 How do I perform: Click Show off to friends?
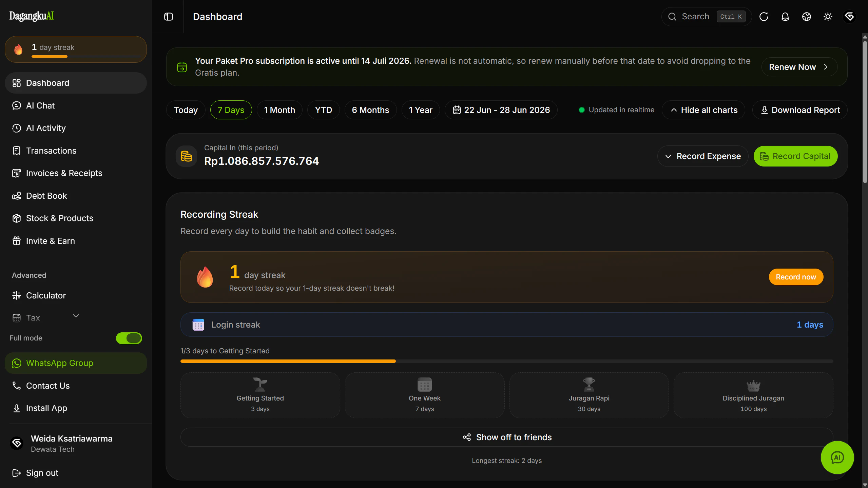[x=507, y=437]
